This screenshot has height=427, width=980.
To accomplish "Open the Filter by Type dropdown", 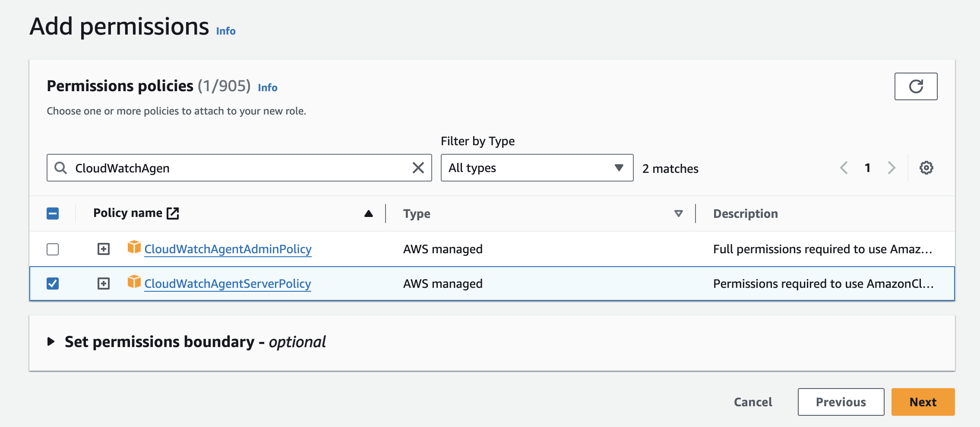I will click(537, 168).
